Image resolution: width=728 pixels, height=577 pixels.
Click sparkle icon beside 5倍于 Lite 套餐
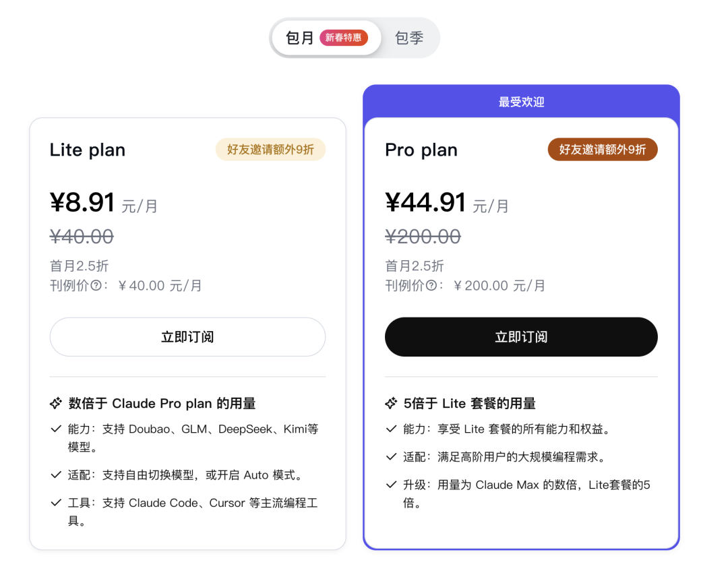pyautogui.click(x=391, y=404)
